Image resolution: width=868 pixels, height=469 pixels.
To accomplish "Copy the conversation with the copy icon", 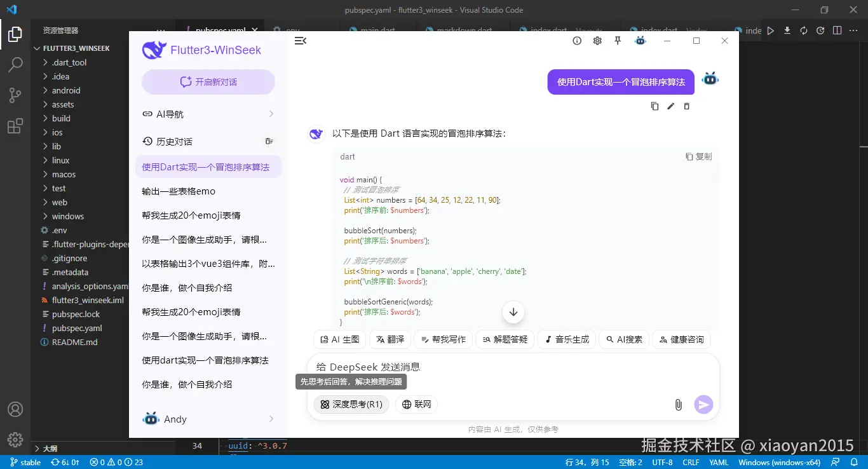I will click(654, 106).
